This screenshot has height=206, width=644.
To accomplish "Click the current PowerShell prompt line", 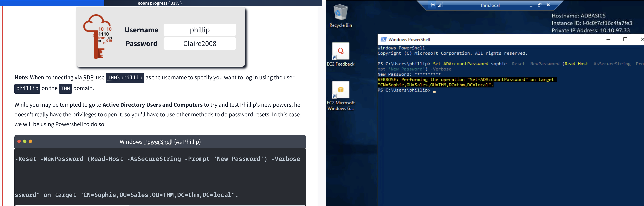I will pos(407,90).
